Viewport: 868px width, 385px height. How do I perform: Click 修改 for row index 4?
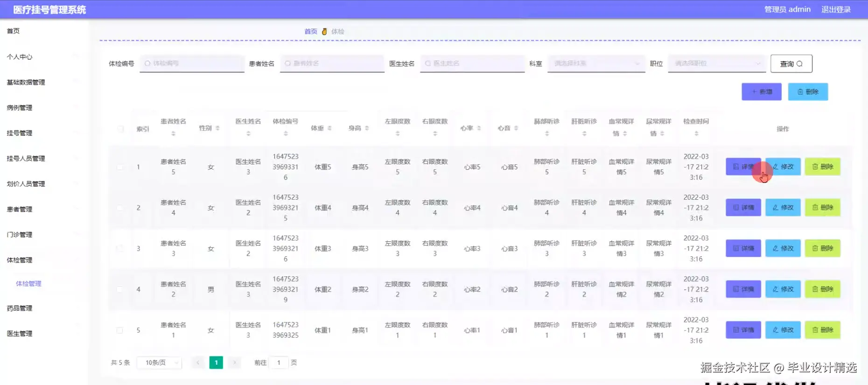click(783, 289)
